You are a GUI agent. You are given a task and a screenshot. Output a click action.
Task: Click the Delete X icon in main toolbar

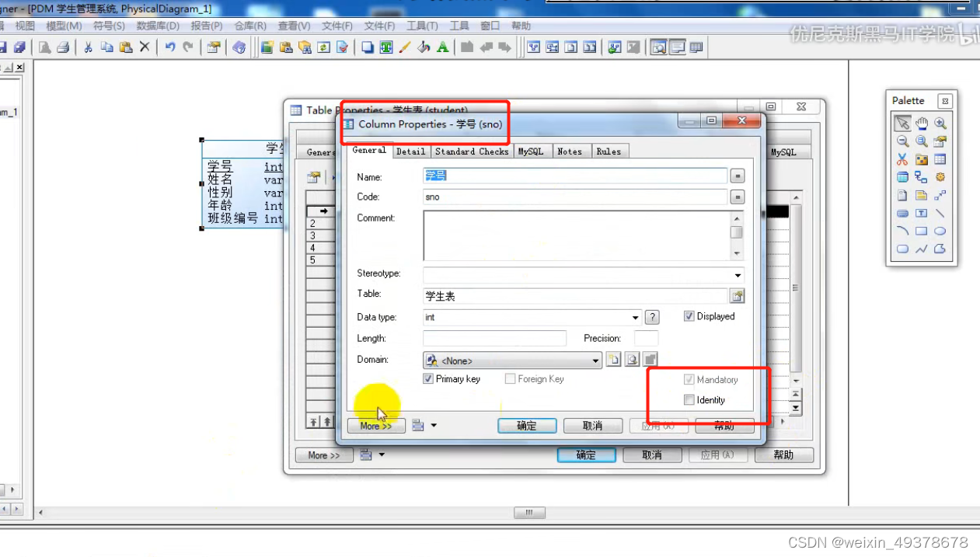145,47
